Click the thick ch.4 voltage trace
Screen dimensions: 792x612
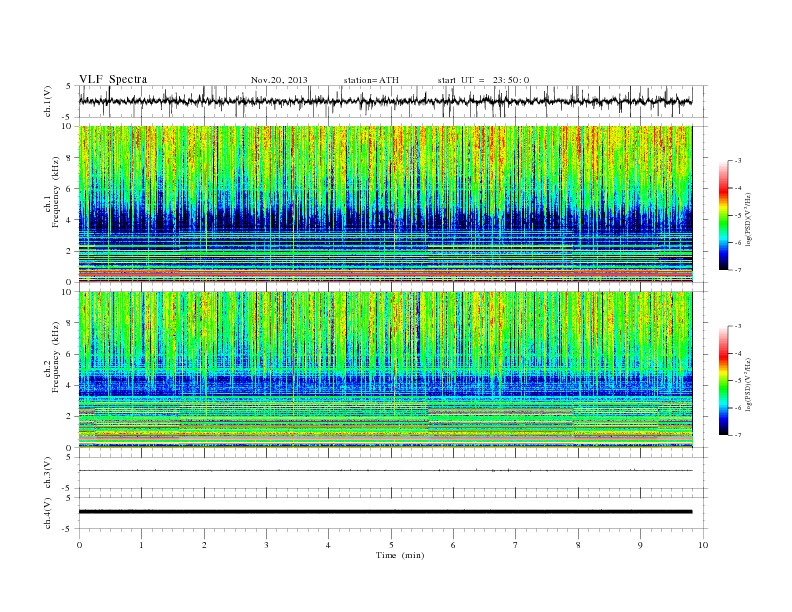(x=385, y=512)
